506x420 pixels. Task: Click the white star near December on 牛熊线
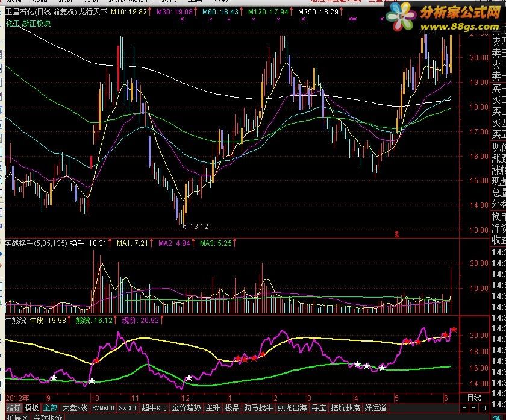[x=189, y=377]
